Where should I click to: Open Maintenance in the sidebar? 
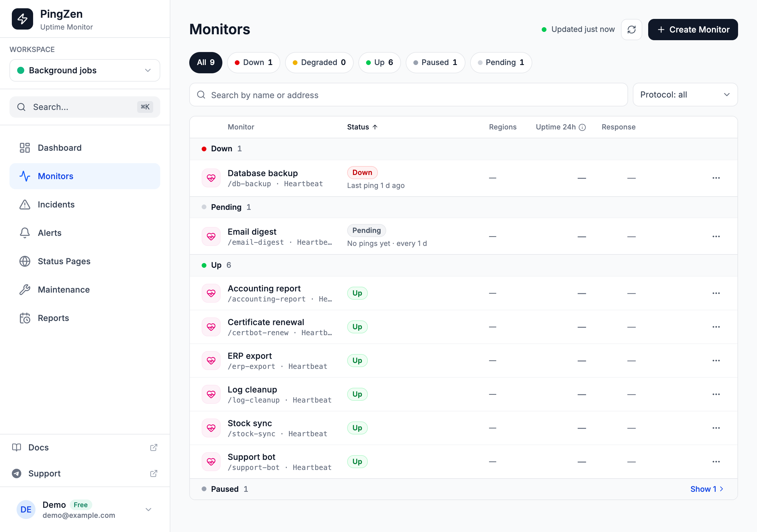[85, 289]
